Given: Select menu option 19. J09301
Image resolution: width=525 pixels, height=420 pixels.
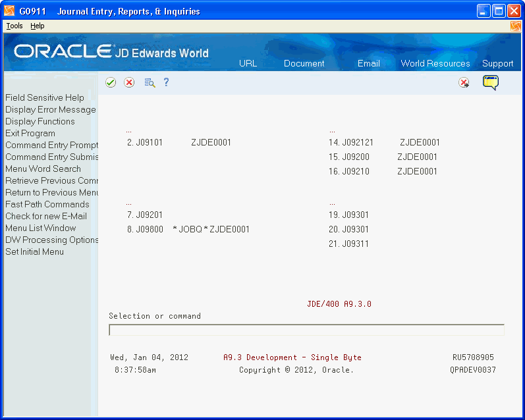Looking at the screenshot, I should click(x=348, y=215).
